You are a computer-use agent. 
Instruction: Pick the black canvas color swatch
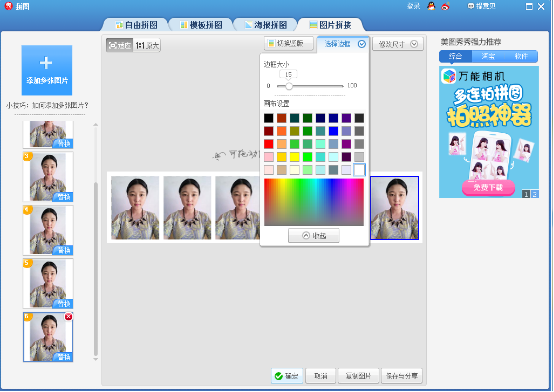click(x=269, y=118)
